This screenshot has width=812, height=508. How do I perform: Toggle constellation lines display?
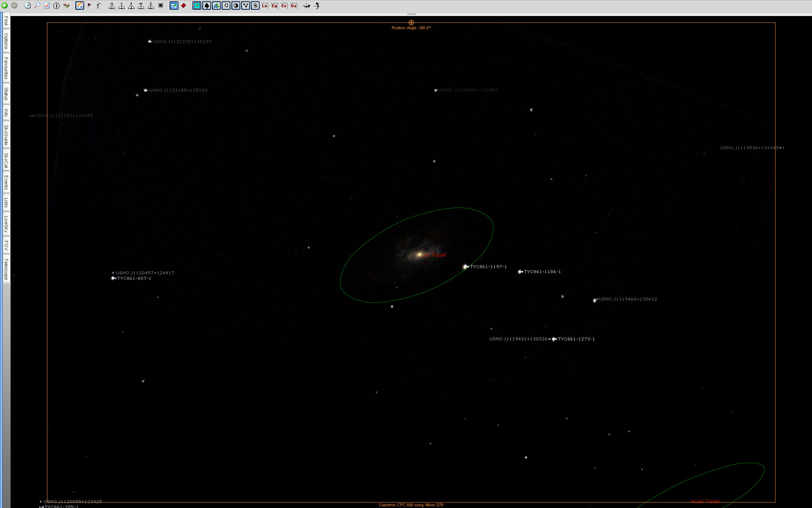coord(246,6)
